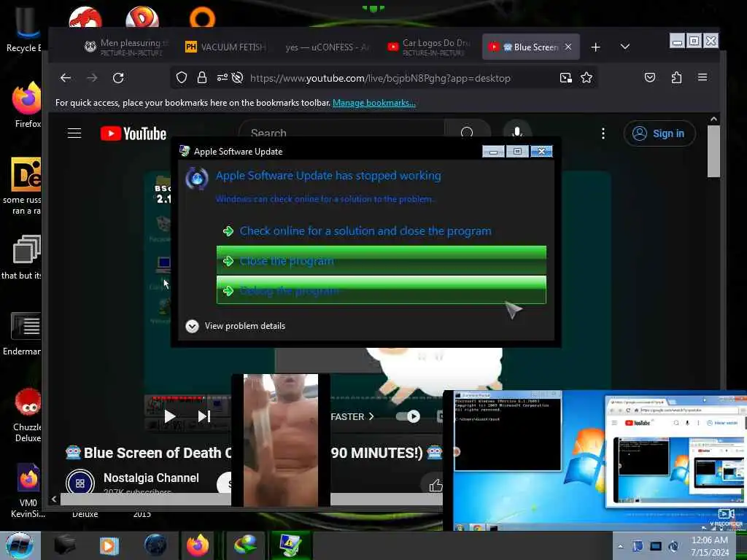Open the YouTube guide hamburger menu
The image size is (747, 560).
coord(74,133)
